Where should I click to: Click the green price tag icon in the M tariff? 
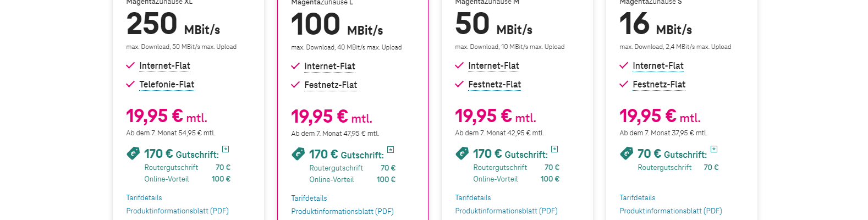pyautogui.click(x=462, y=153)
